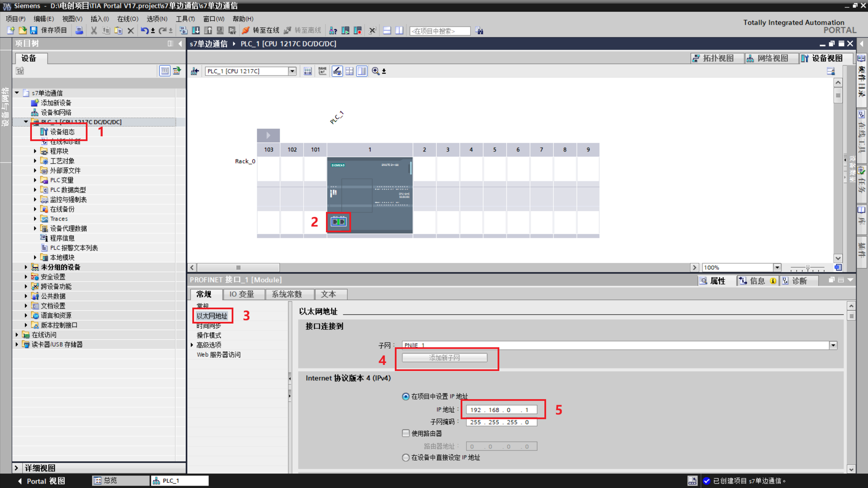Click the 添加新子网 button
The width and height of the screenshot is (868, 488).
[x=444, y=358]
